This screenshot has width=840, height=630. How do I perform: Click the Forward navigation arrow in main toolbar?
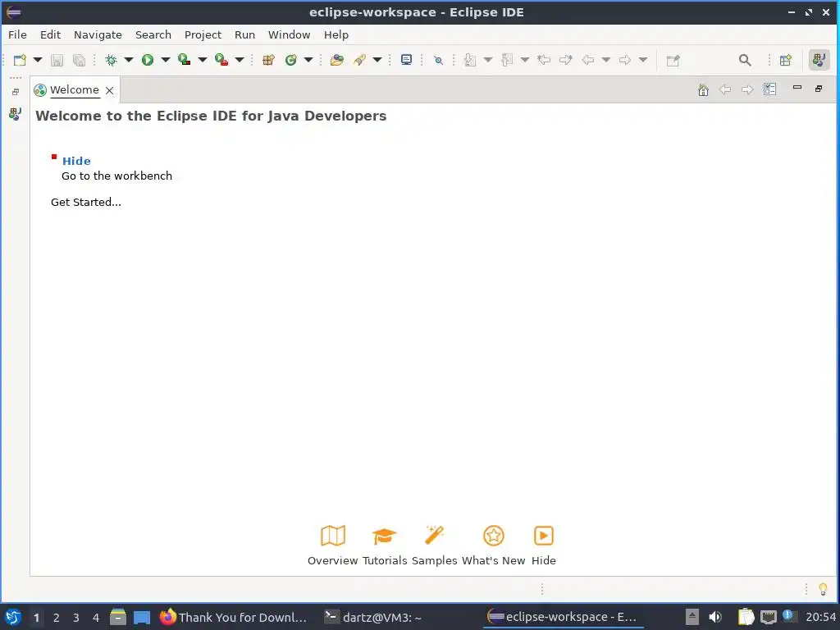(x=624, y=60)
